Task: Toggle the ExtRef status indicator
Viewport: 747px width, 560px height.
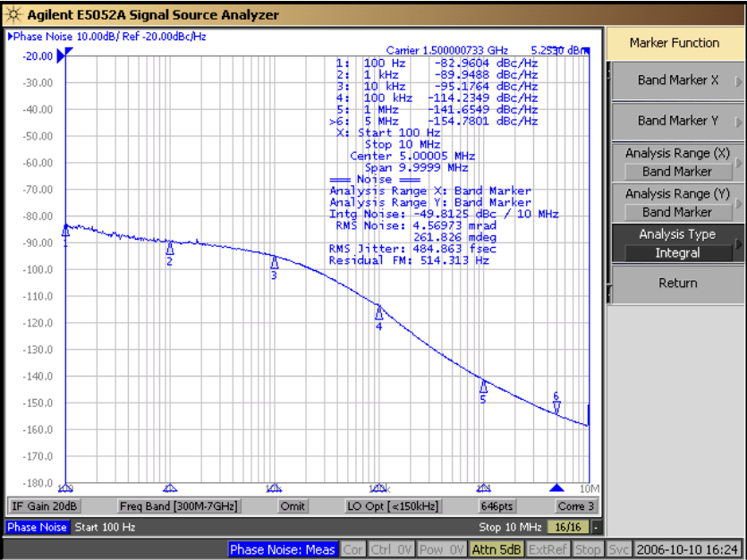Action: coord(548,549)
